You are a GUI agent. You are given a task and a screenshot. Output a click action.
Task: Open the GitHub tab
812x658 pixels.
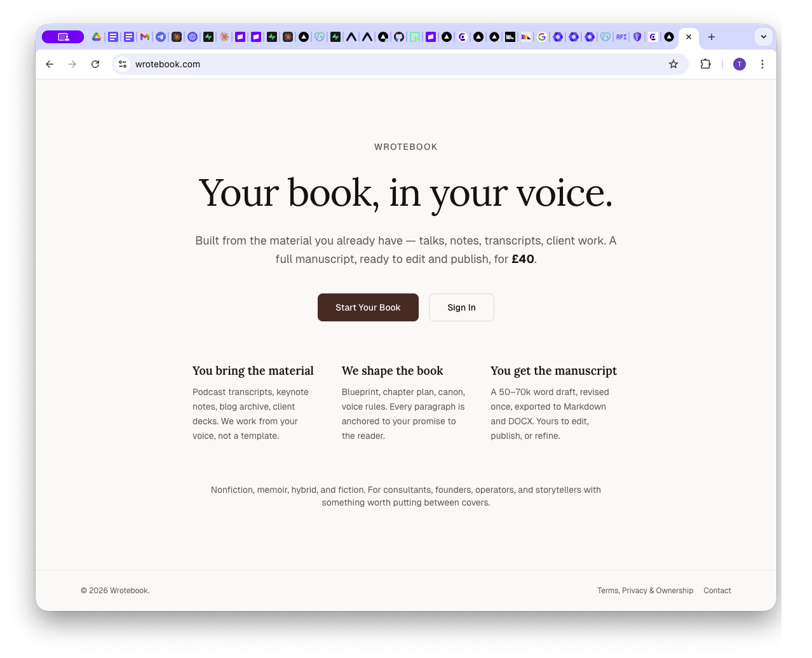(x=399, y=37)
